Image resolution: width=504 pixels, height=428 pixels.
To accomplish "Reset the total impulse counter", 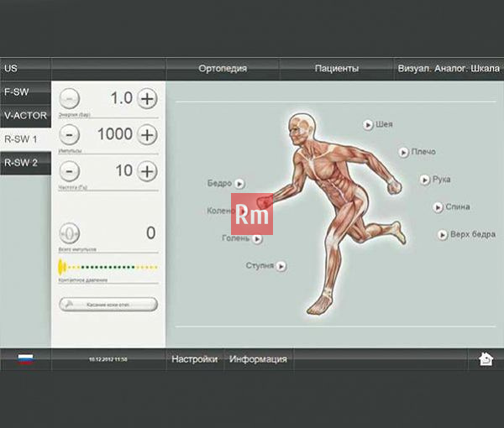I will (x=69, y=233).
